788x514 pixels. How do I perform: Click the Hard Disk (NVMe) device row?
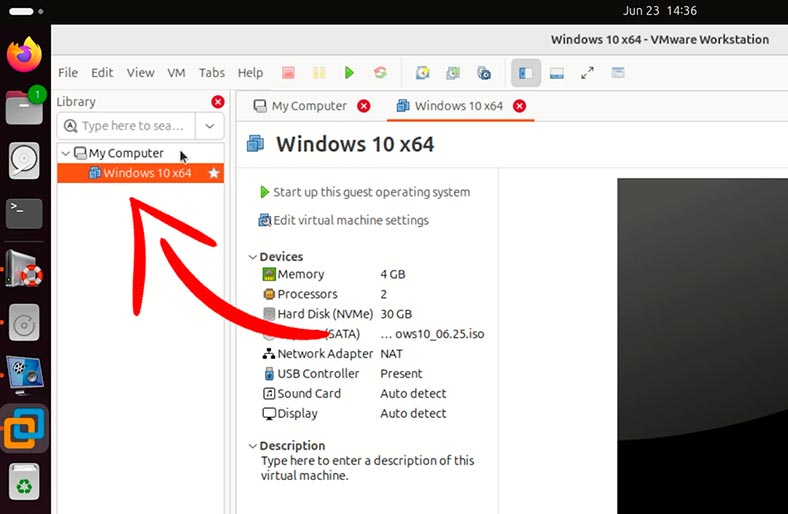(x=337, y=314)
